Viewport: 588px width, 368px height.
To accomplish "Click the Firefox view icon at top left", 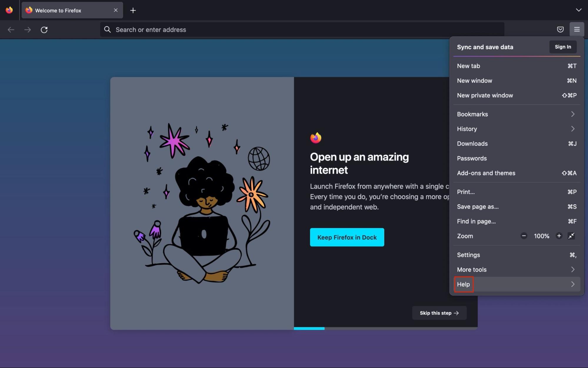I will (x=9, y=10).
